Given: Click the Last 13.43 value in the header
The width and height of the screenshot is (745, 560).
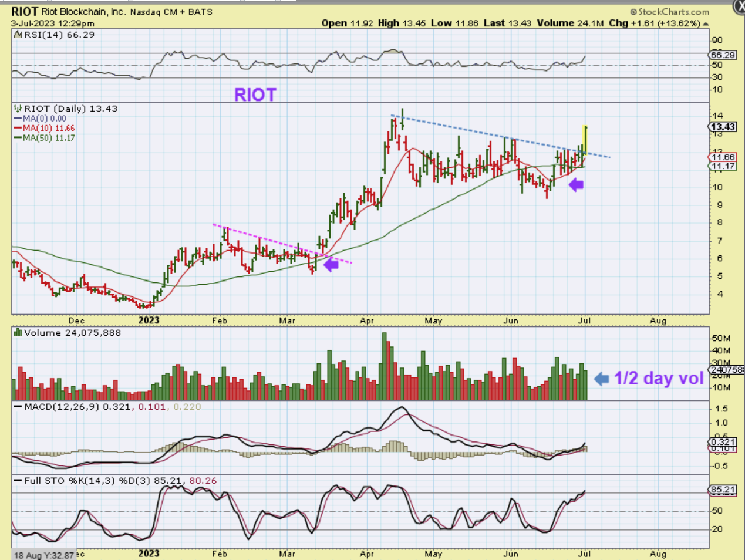Looking at the screenshot, I should pyautogui.click(x=507, y=23).
